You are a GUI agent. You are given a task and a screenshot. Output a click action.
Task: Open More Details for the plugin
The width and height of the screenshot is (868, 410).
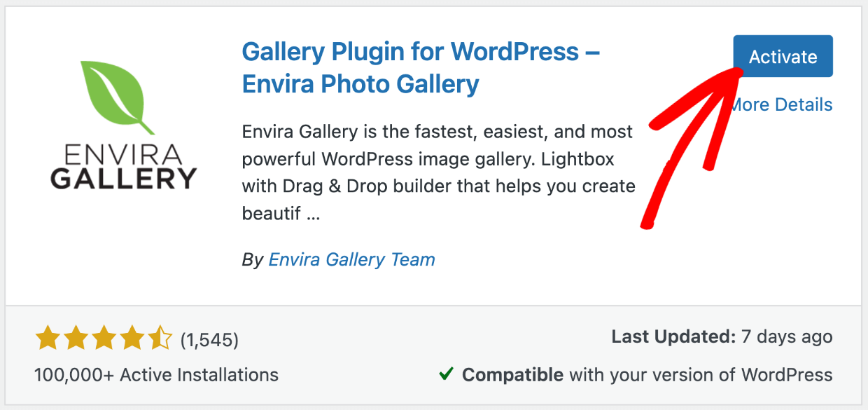tap(781, 104)
